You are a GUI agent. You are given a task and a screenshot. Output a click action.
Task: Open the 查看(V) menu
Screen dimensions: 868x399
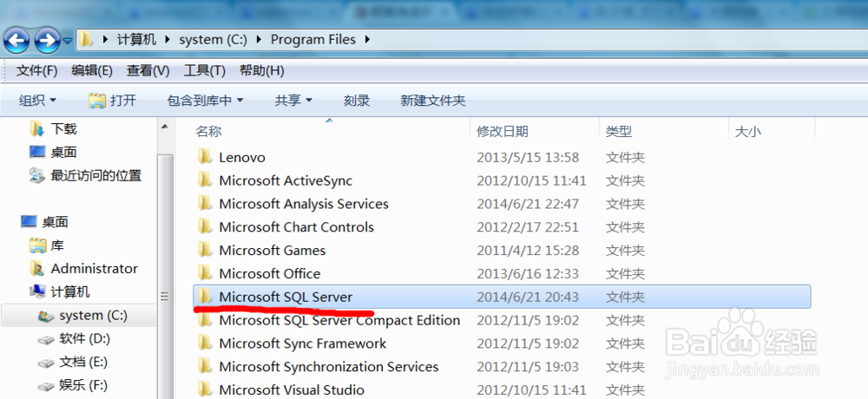[x=148, y=71]
